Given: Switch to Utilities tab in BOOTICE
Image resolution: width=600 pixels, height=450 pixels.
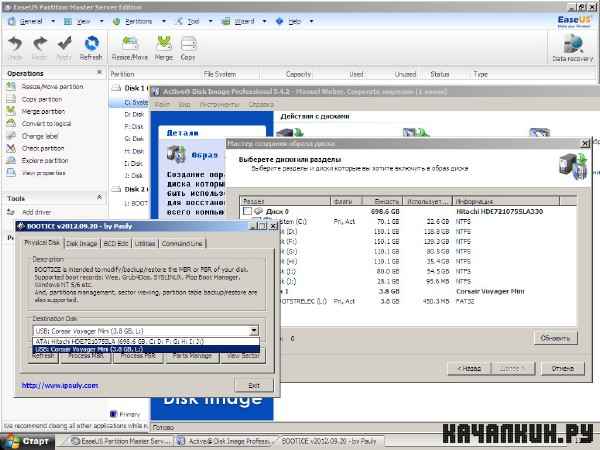Looking at the screenshot, I should (x=145, y=243).
